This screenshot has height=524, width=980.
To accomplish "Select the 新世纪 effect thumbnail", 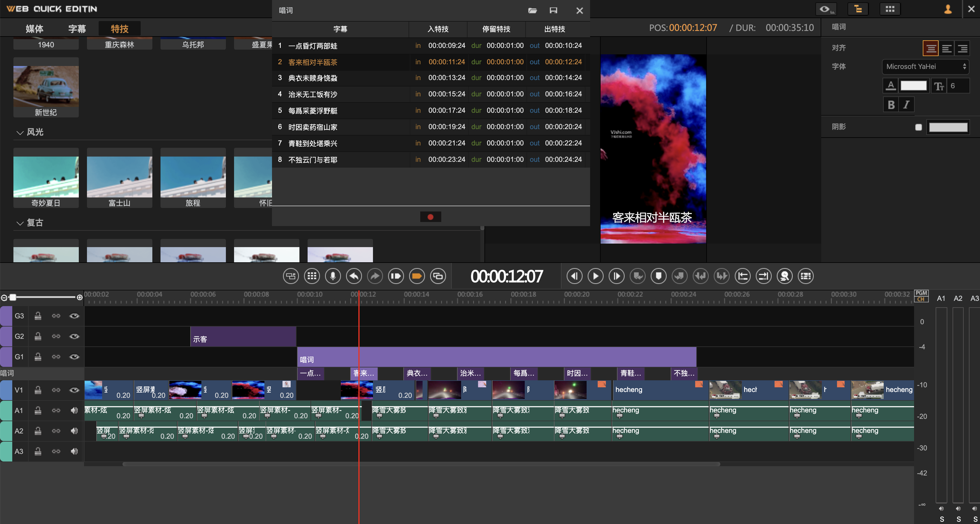I will click(46, 87).
